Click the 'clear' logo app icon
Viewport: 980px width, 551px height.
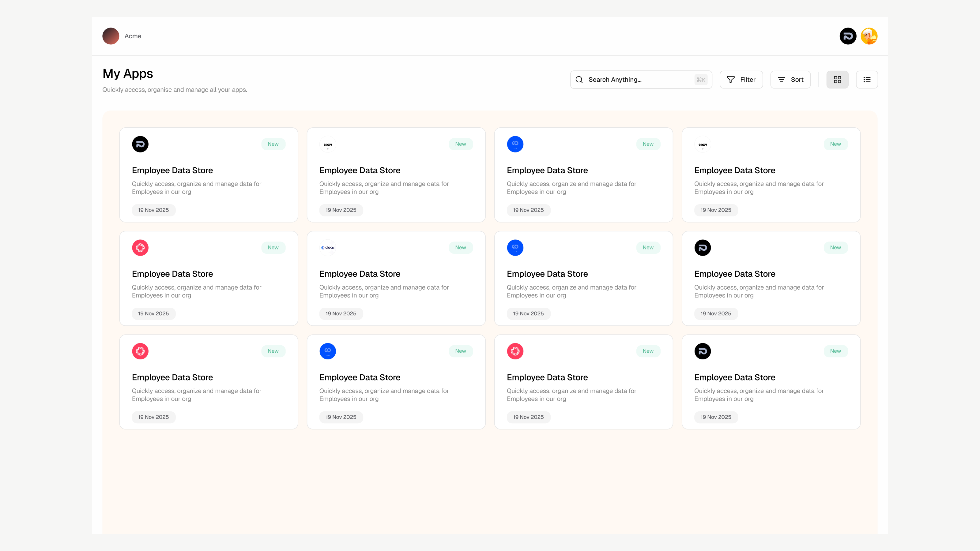[x=328, y=248]
